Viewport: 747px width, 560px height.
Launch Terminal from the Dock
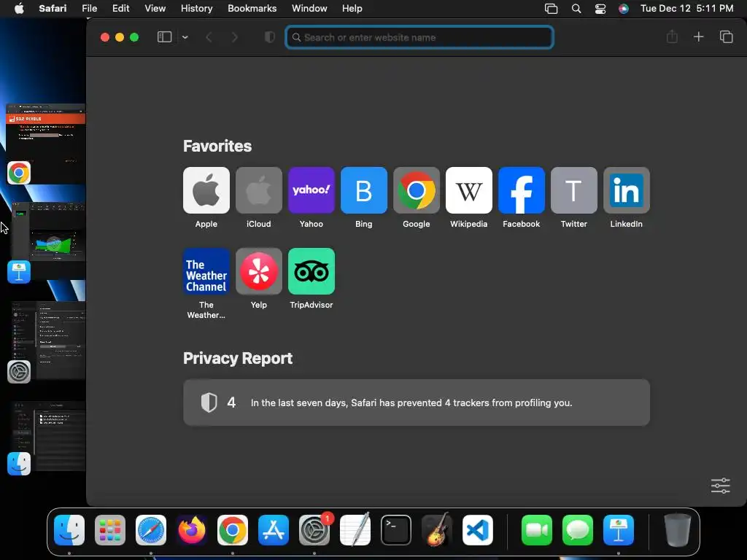[x=396, y=529]
